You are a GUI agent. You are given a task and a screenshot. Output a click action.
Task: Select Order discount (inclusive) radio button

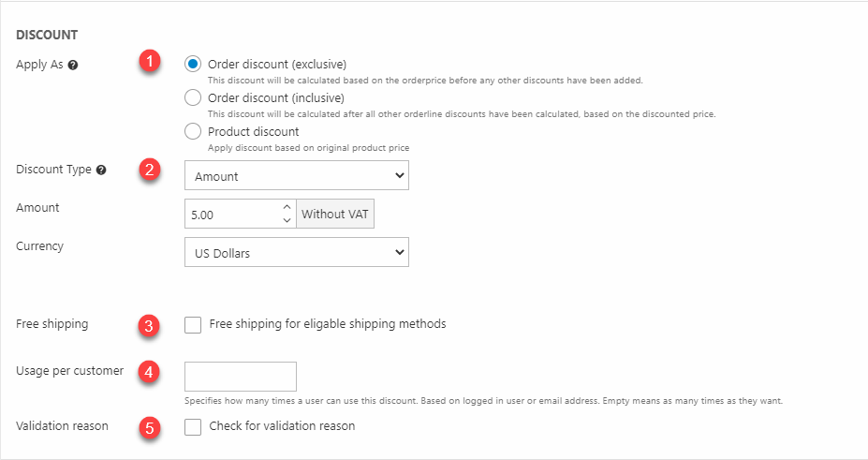pyautogui.click(x=193, y=97)
